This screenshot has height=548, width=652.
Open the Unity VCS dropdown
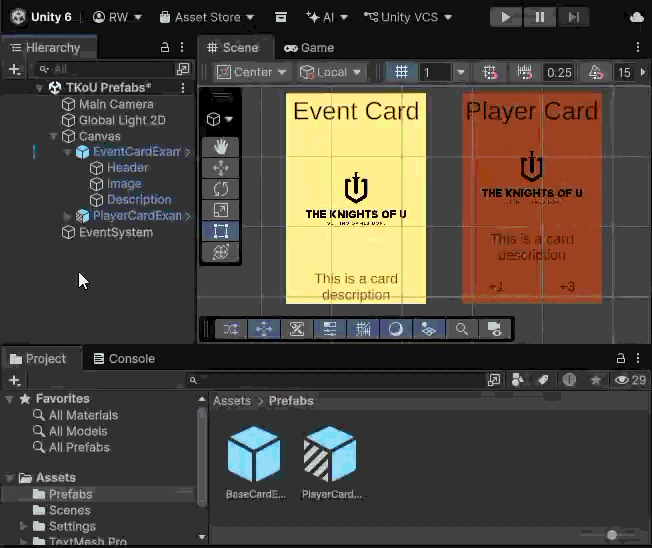click(x=408, y=17)
